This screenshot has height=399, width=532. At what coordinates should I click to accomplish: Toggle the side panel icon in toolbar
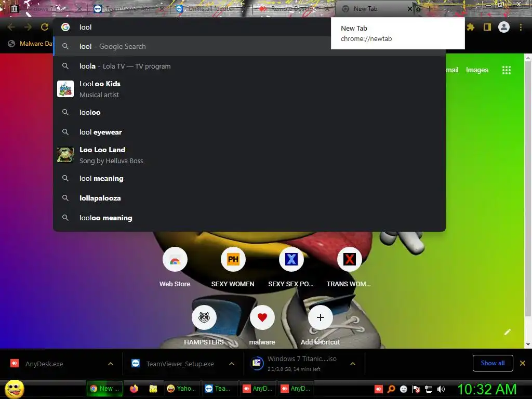[x=487, y=27]
